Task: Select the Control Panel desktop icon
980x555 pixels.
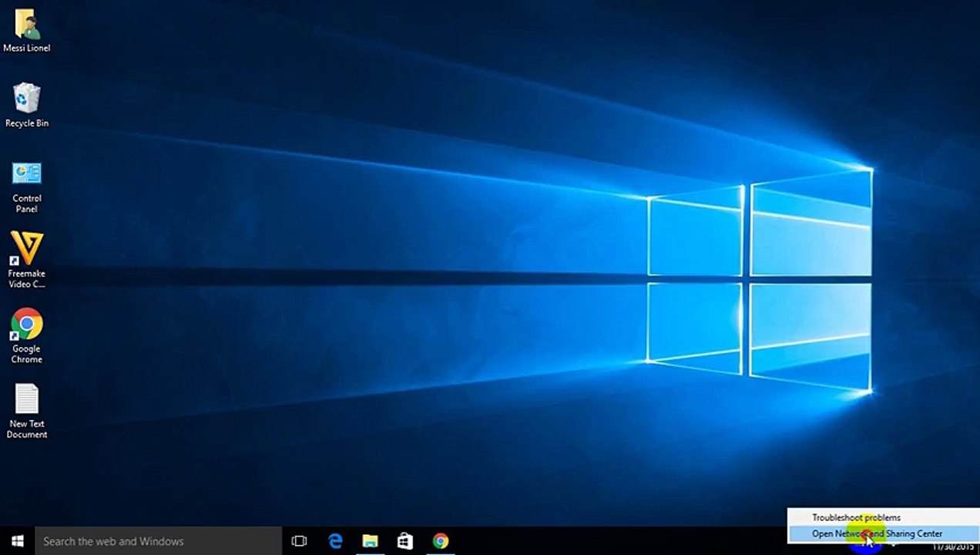Action: (26, 187)
